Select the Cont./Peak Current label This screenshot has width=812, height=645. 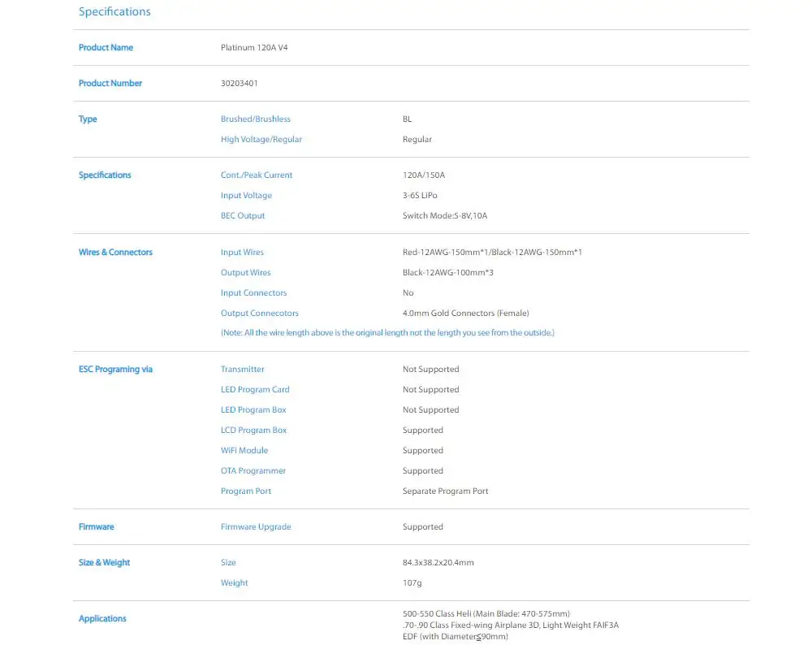pyautogui.click(x=257, y=175)
